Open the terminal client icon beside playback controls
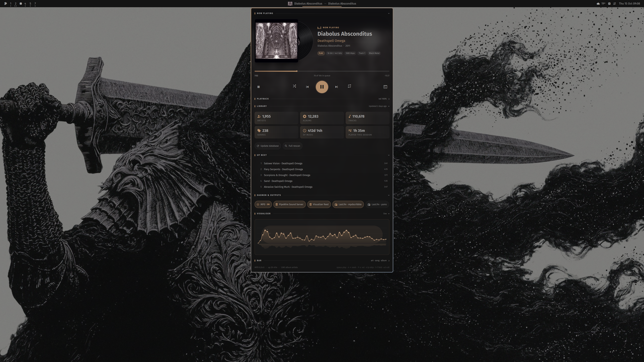The image size is (644, 362). coord(385,86)
